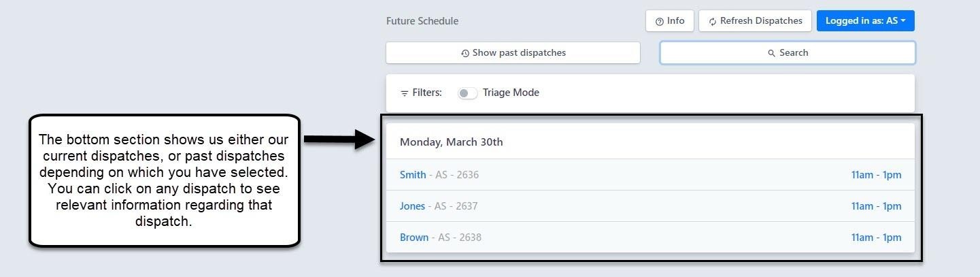Open the Logged in as: AS dropdown
The width and height of the screenshot is (980, 277).
point(865,20)
